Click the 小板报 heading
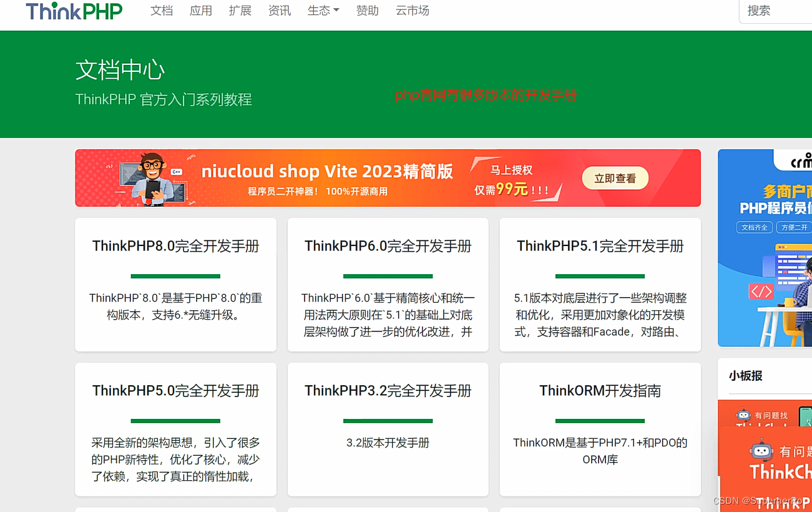This screenshot has height=512, width=812. tap(746, 376)
